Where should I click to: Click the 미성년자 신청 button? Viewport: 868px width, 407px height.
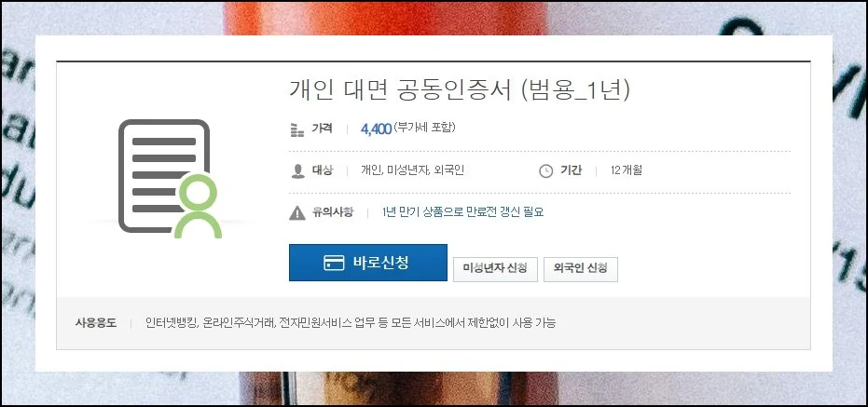pyautogui.click(x=495, y=269)
